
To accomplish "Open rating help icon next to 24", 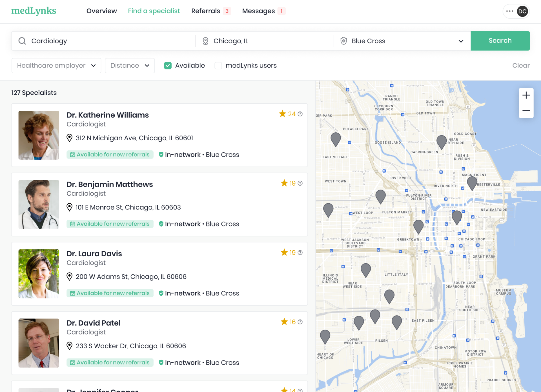I will (x=300, y=114).
